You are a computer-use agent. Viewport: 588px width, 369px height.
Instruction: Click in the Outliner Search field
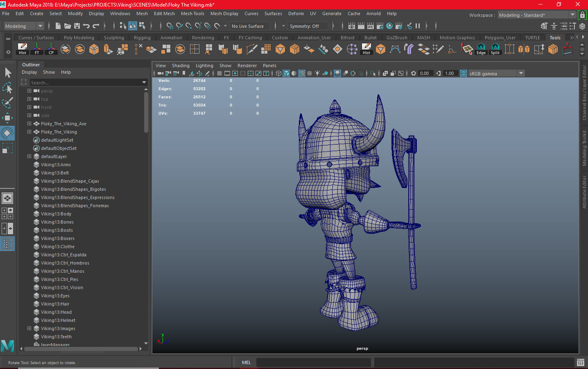point(85,82)
